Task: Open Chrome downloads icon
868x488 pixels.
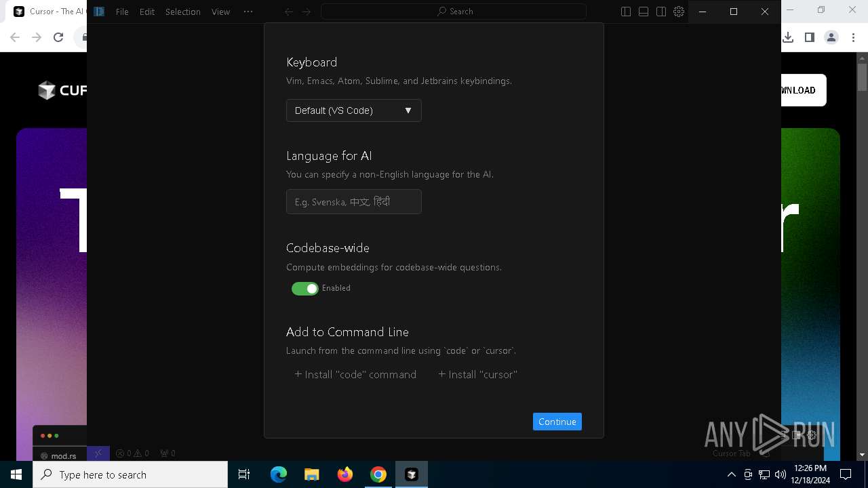Action: 788,38
